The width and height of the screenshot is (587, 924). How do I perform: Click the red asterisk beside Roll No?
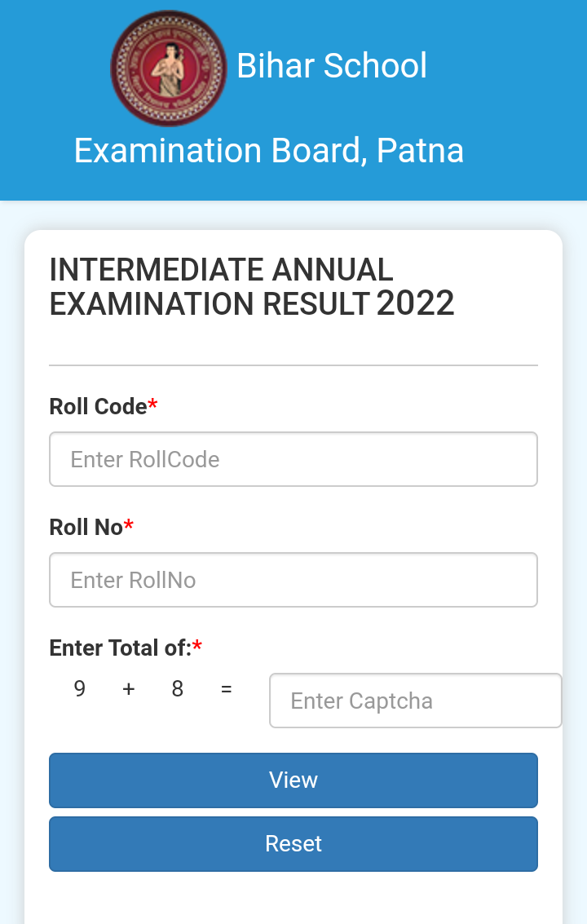point(129,524)
